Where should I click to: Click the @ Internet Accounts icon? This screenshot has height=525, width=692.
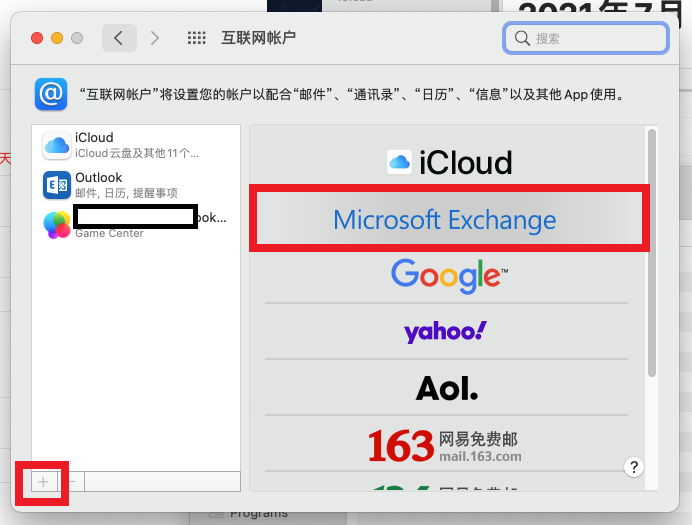51,94
